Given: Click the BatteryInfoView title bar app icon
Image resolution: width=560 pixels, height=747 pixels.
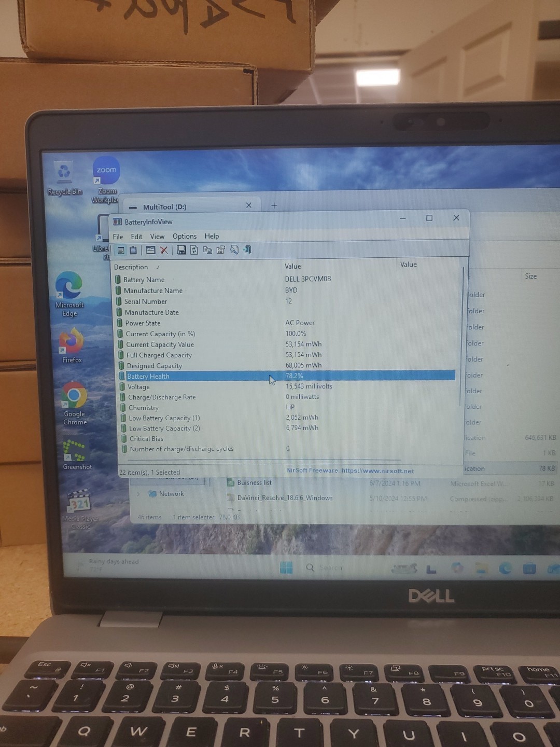Looking at the screenshot, I should pyautogui.click(x=118, y=222).
